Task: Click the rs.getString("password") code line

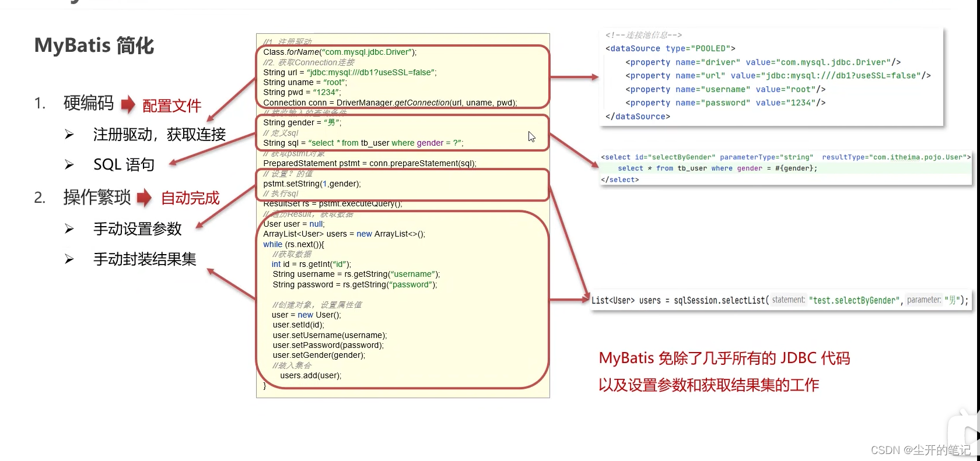Action: pyautogui.click(x=355, y=284)
